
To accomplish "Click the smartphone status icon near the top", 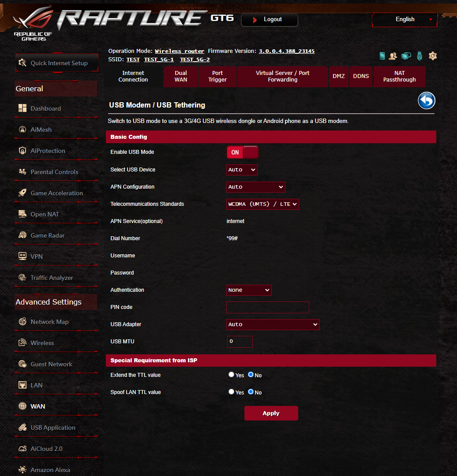I will click(x=382, y=56).
